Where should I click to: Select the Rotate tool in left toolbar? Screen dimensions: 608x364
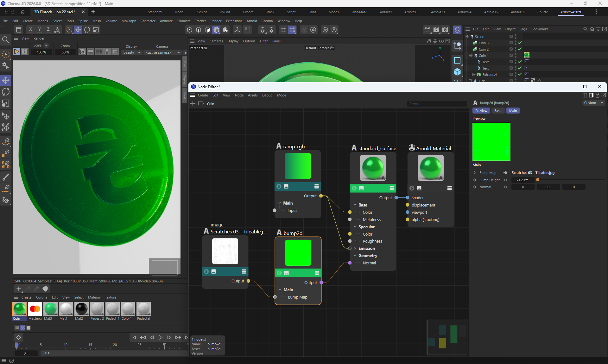point(6,92)
